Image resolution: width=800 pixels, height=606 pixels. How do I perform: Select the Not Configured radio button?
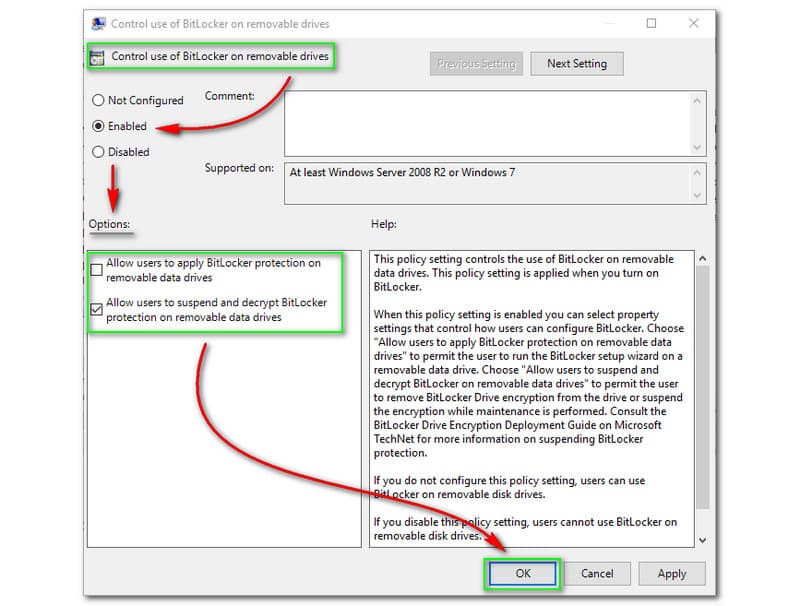point(98,100)
